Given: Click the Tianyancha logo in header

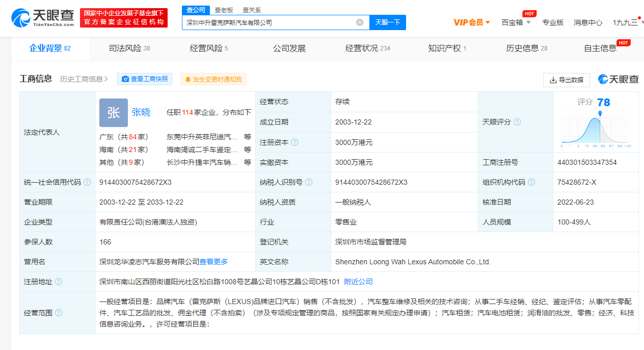Looking at the screenshot, I should pos(42,17).
